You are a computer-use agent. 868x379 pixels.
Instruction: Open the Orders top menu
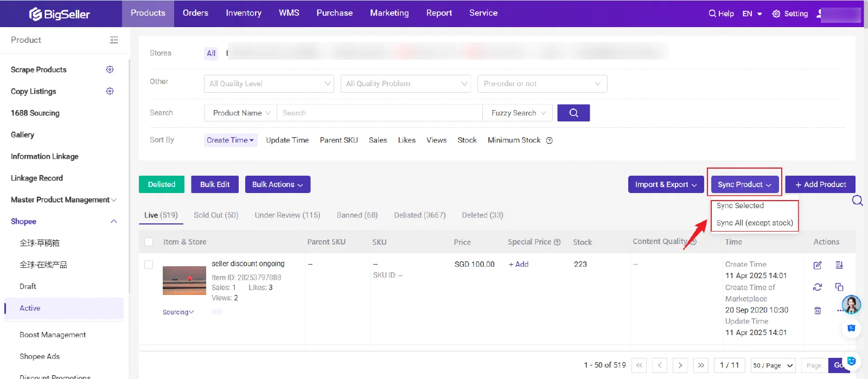[195, 13]
